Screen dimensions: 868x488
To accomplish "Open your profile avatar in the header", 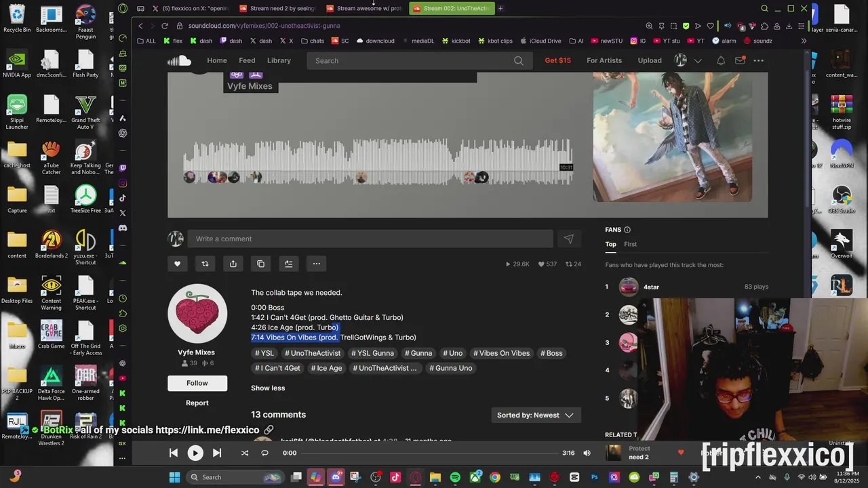I will tap(681, 60).
